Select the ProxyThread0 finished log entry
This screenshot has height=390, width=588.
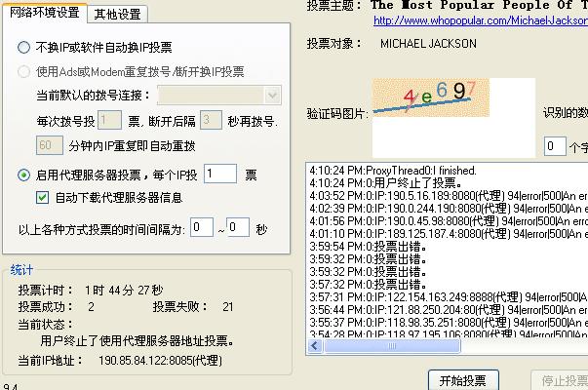[392, 170]
